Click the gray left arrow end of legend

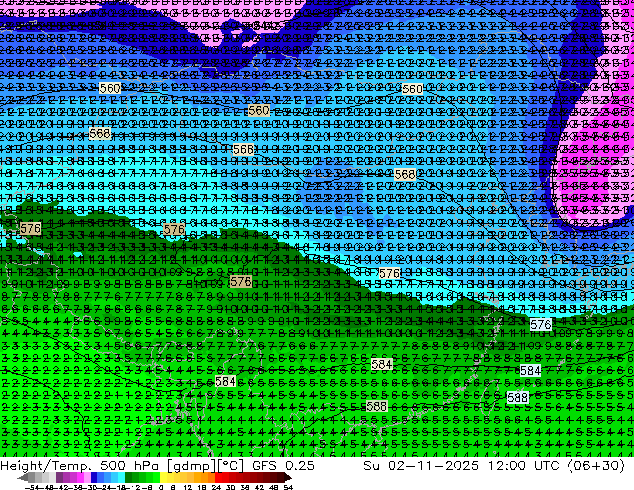pyautogui.click(x=23, y=477)
